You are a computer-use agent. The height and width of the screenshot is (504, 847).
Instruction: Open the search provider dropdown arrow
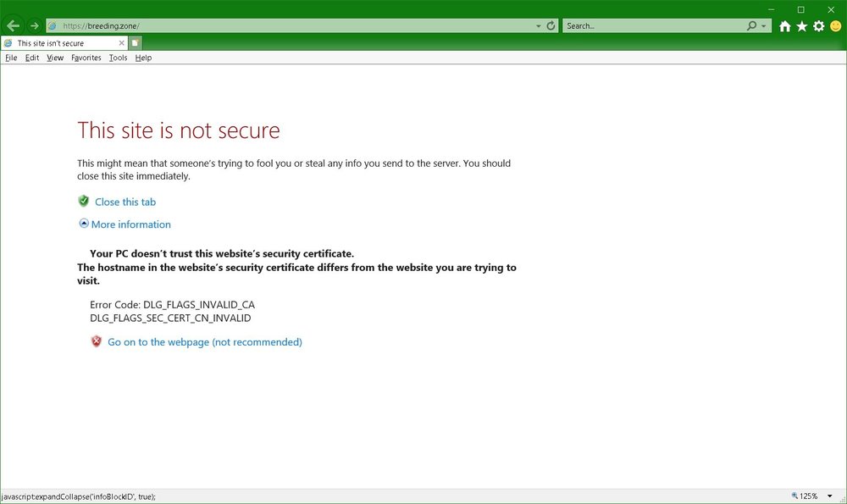(x=764, y=26)
